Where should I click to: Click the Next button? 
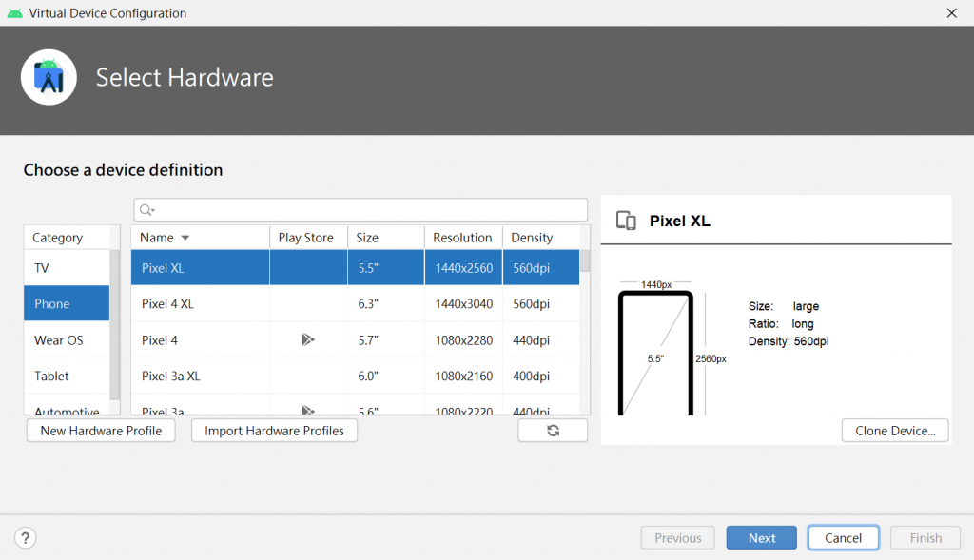tap(762, 537)
